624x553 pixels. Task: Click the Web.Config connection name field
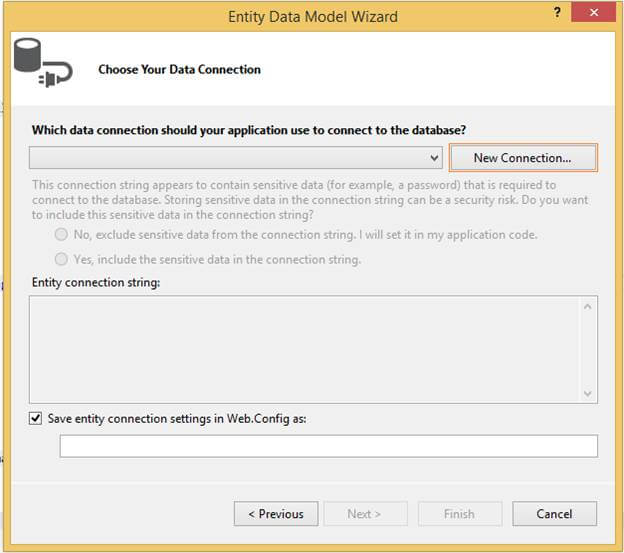(328, 446)
